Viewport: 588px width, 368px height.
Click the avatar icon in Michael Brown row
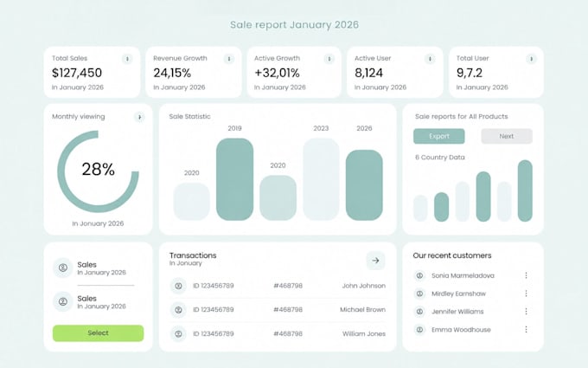[x=178, y=310]
